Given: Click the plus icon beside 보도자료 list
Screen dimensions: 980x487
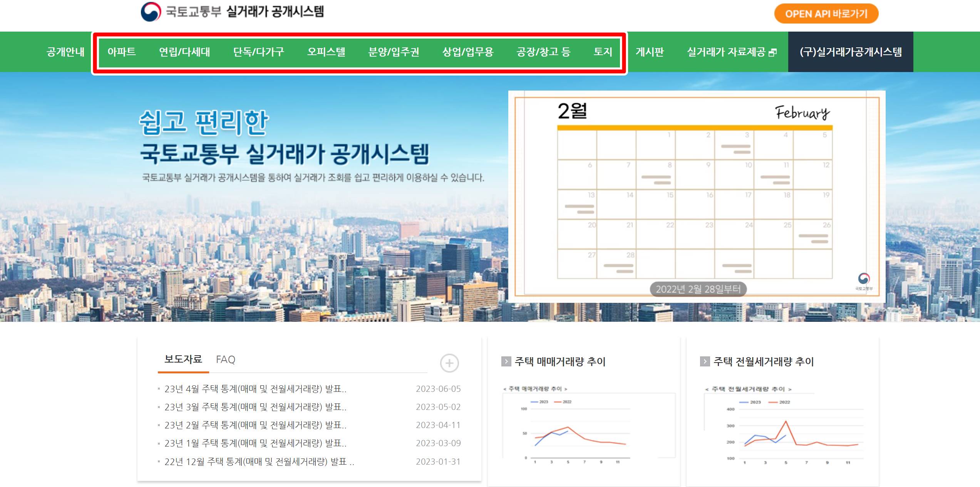Looking at the screenshot, I should [449, 363].
